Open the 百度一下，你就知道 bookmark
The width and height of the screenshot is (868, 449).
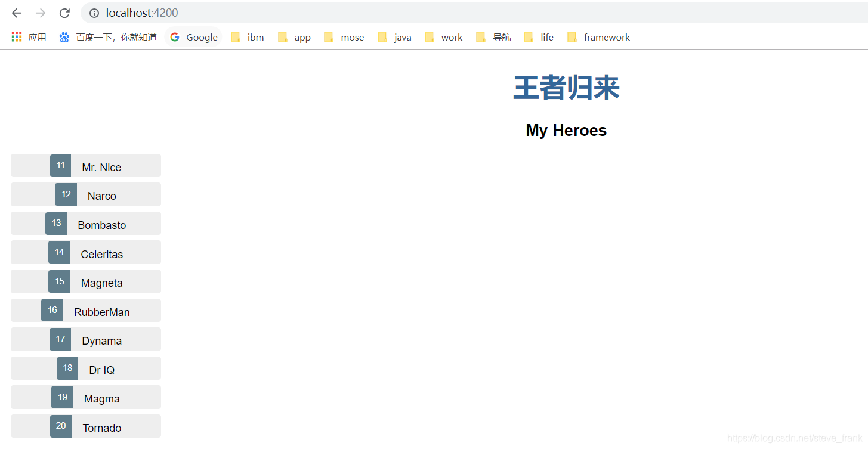point(108,37)
